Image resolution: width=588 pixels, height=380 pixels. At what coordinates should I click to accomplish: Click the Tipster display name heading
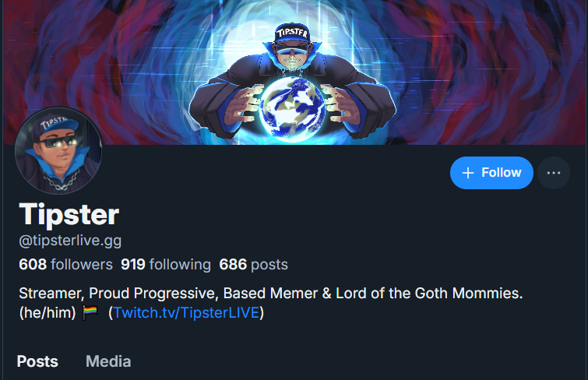pos(69,214)
